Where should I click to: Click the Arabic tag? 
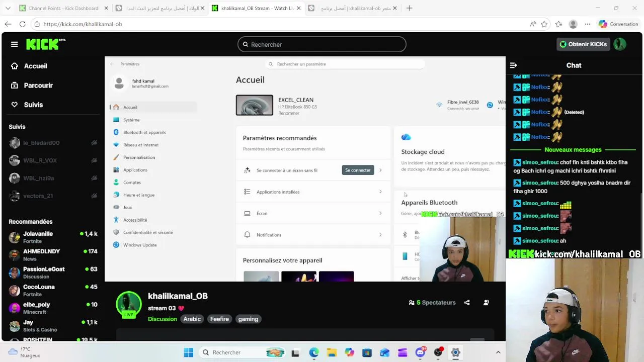click(x=192, y=319)
